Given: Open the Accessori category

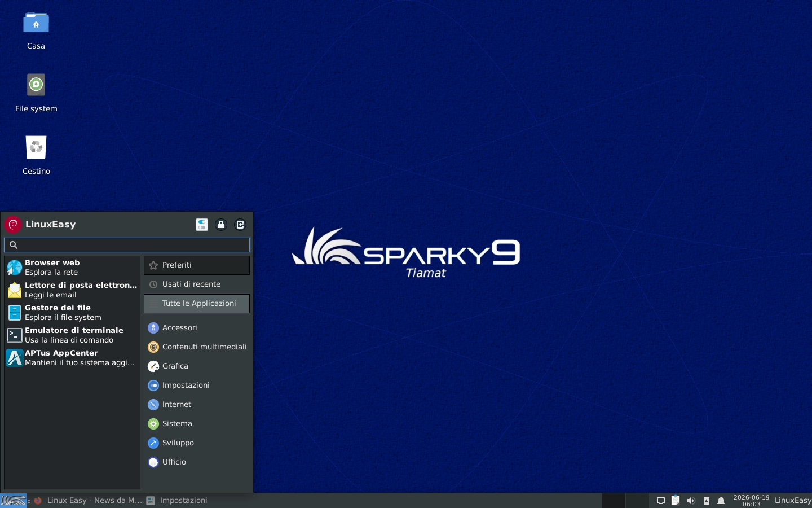Looking at the screenshot, I should (197, 328).
